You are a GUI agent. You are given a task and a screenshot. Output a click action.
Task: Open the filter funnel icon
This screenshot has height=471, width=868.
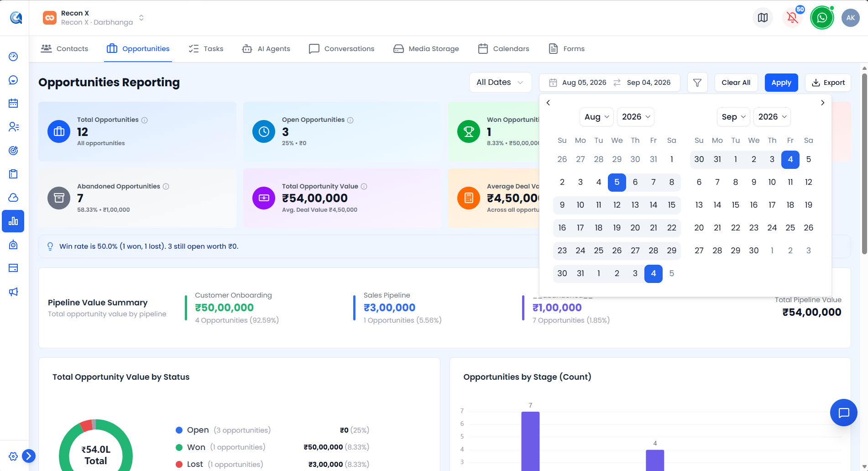click(x=697, y=83)
